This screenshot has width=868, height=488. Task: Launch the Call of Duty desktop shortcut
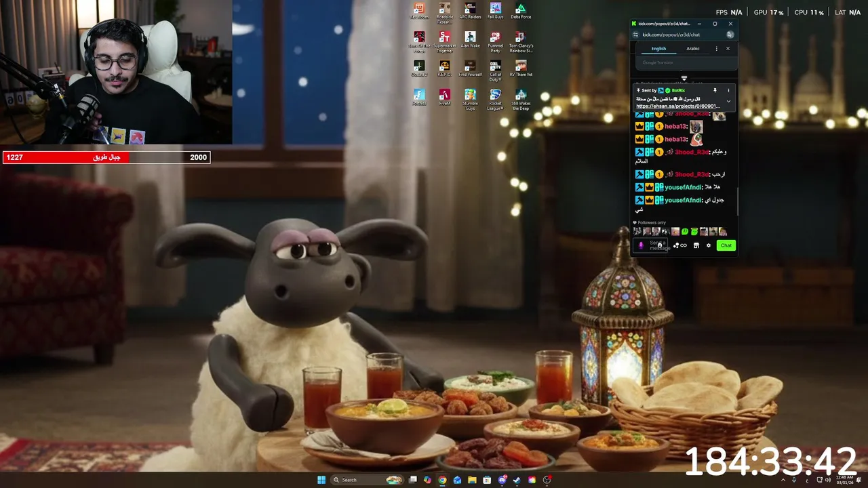click(x=496, y=70)
